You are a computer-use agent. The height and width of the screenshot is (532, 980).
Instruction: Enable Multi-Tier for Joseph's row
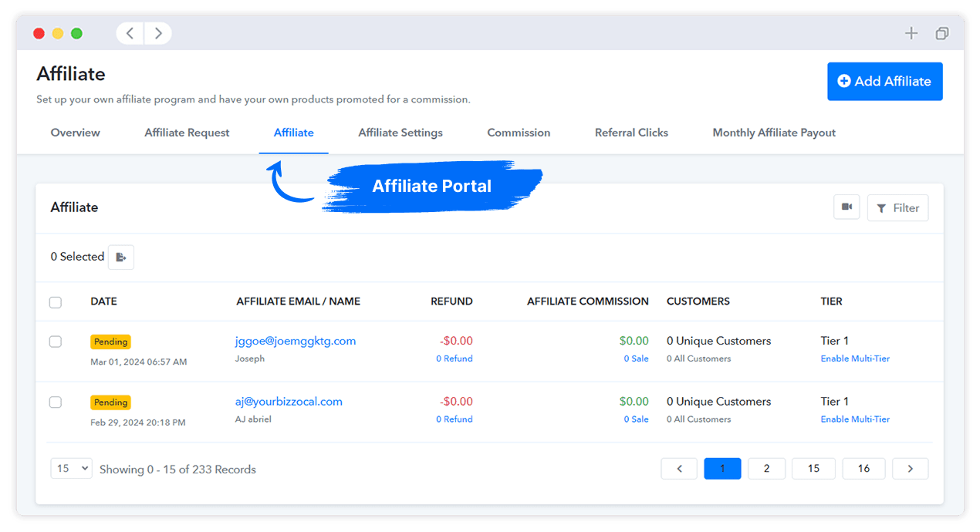pos(855,358)
